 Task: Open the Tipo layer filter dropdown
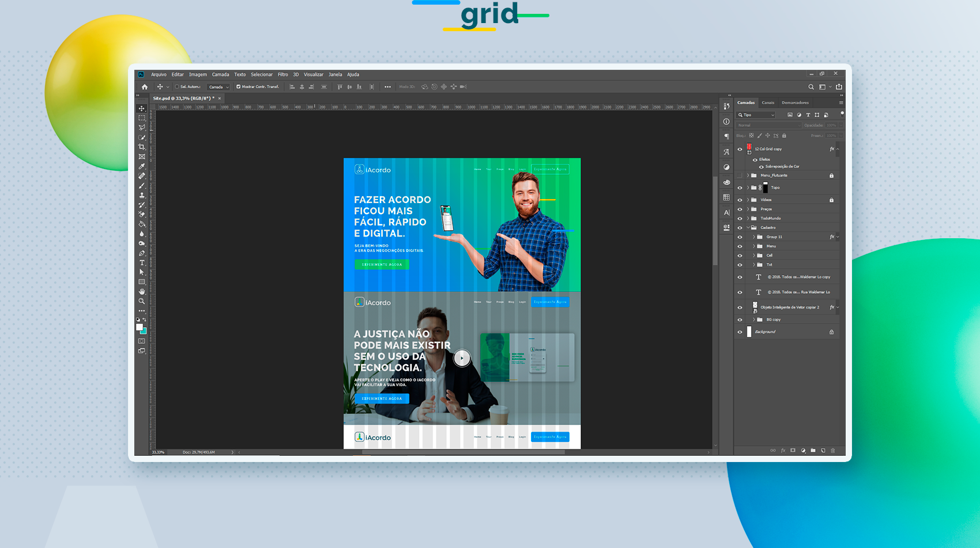[x=757, y=115]
